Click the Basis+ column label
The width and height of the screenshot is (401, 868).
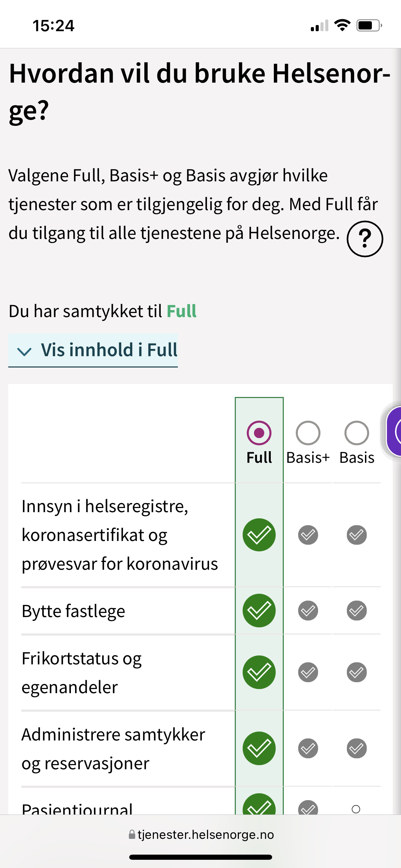(308, 458)
